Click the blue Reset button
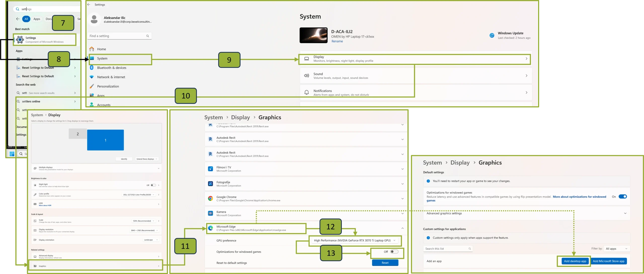Image resolution: width=644 pixels, height=274 pixels. click(x=385, y=263)
